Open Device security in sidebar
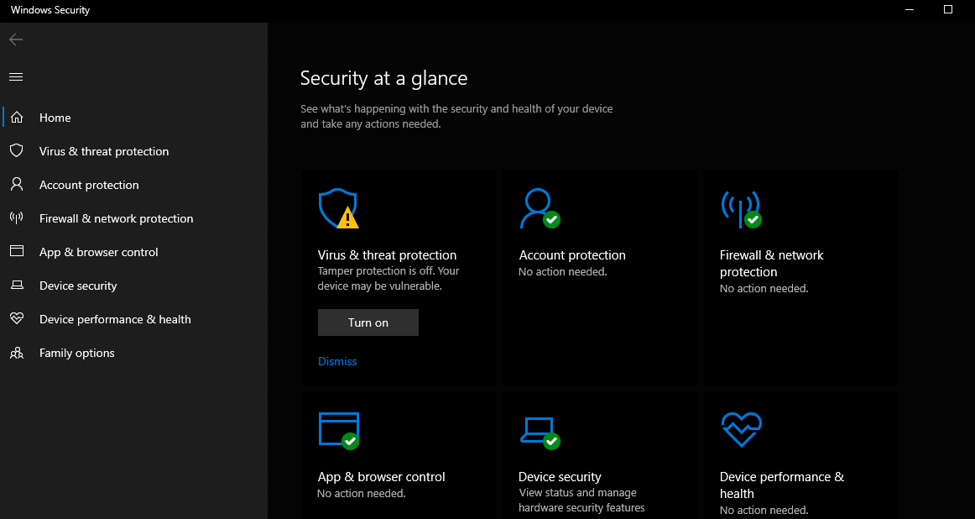The height and width of the screenshot is (519, 975). coord(78,286)
